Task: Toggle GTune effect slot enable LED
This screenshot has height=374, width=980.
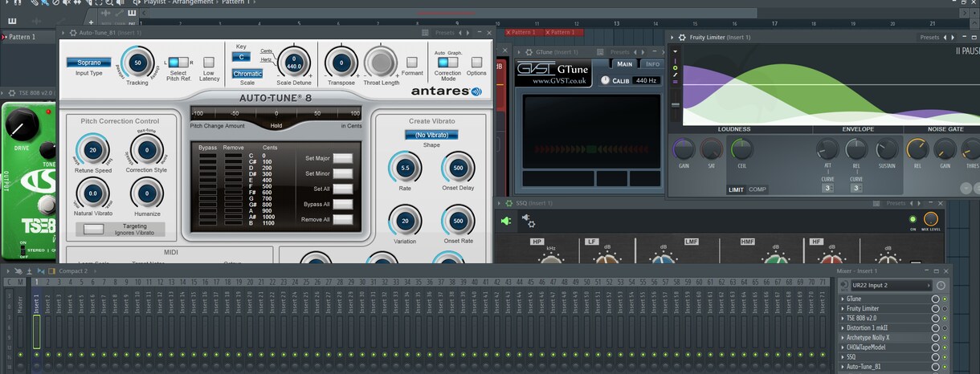Action: click(x=945, y=299)
